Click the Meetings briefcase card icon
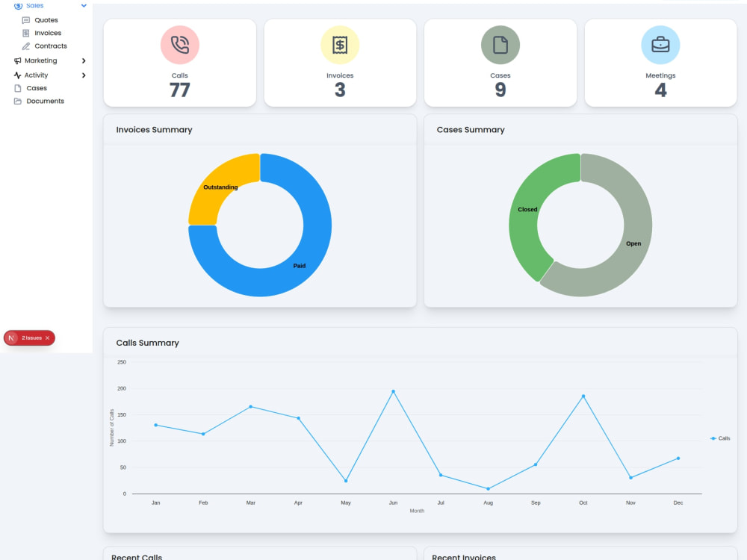Viewport: 747px width, 560px height. 660,45
